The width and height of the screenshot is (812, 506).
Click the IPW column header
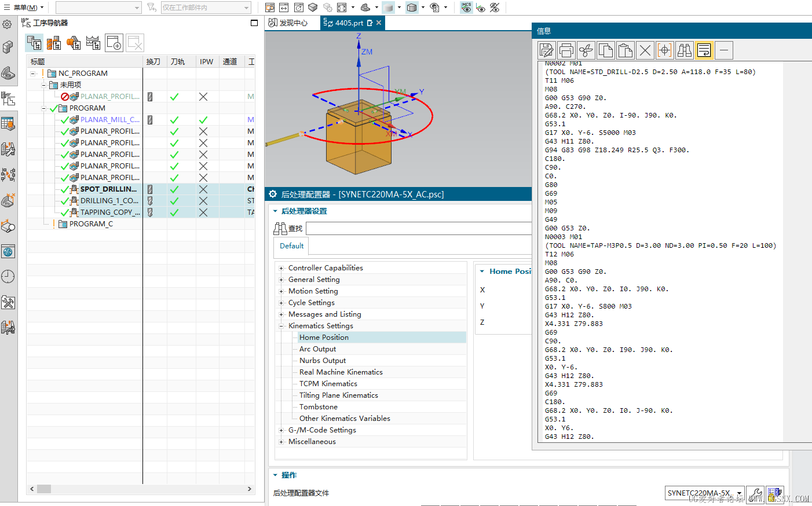pyautogui.click(x=206, y=61)
